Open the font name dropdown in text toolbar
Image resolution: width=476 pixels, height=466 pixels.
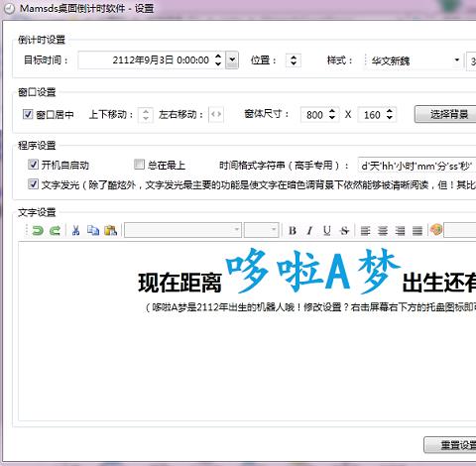point(236,230)
